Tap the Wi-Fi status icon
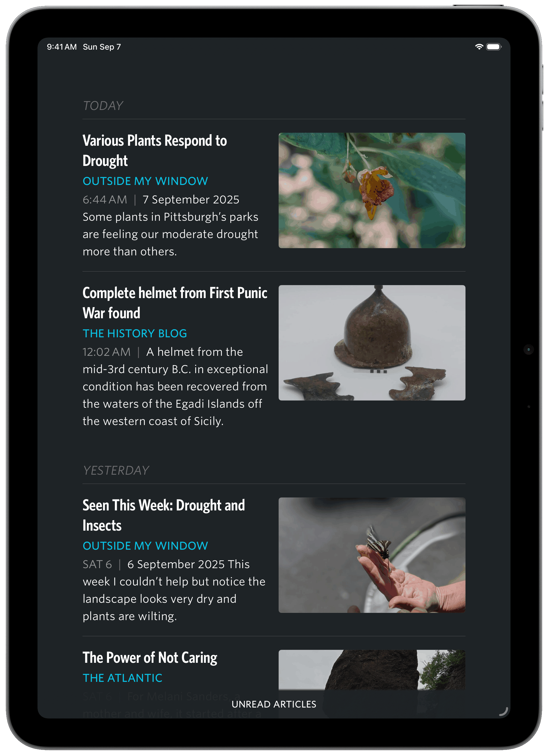Image resolution: width=548 pixels, height=756 pixels. tap(479, 47)
